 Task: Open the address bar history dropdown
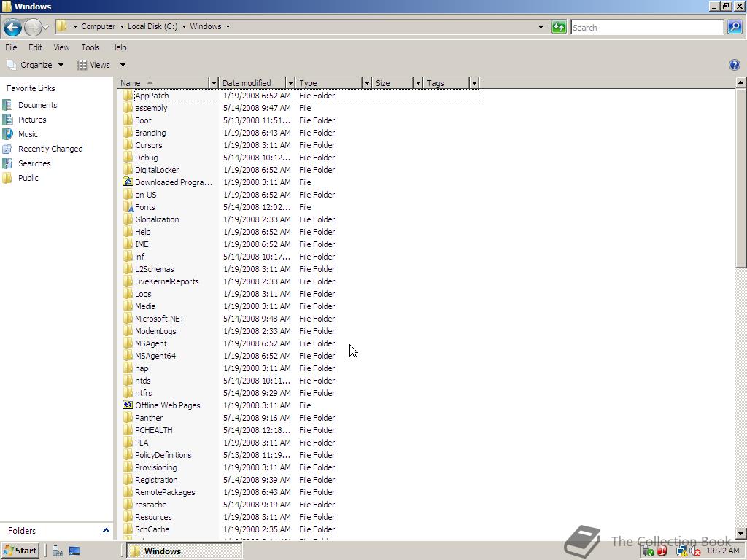click(541, 27)
